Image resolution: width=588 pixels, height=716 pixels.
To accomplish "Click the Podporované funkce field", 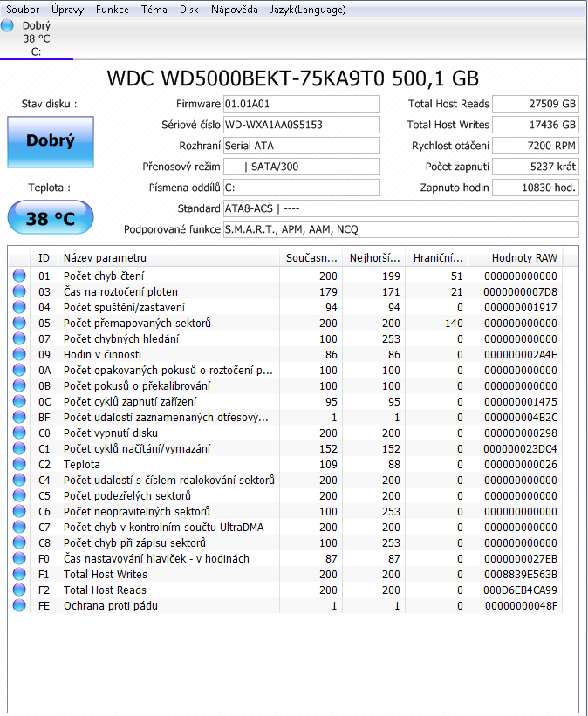I will pos(400,229).
